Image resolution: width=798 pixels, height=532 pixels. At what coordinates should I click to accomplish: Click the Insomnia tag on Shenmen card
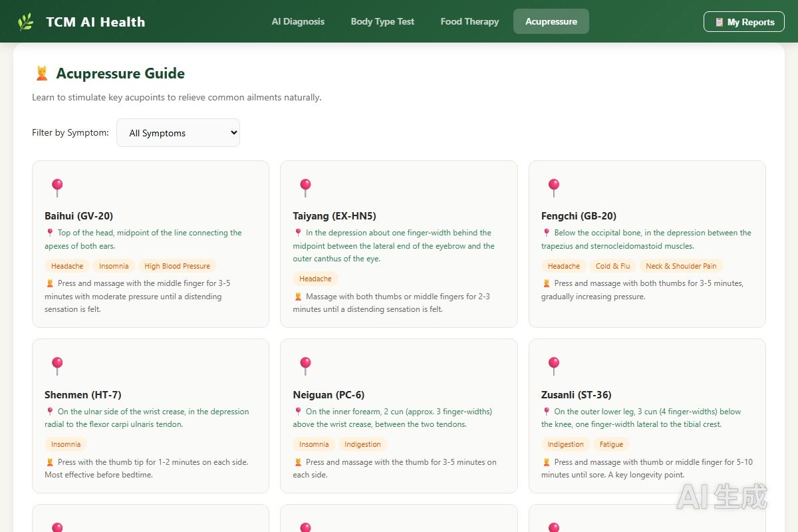[x=66, y=444]
